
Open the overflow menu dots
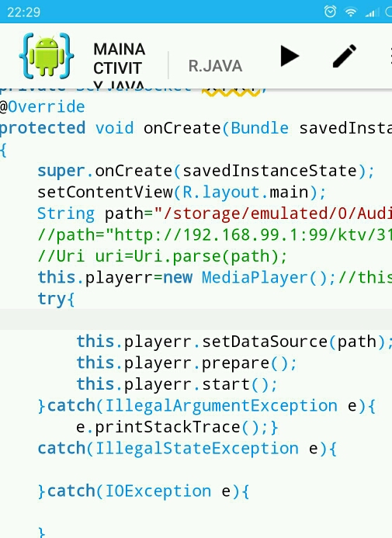tap(390, 56)
